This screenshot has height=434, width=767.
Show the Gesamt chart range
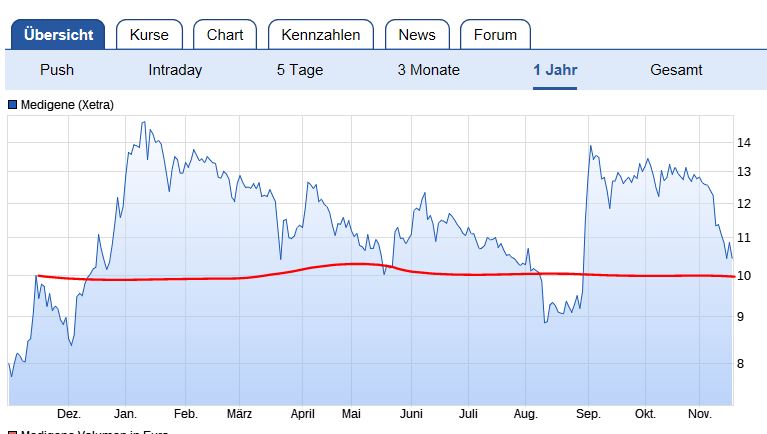(676, 70)
